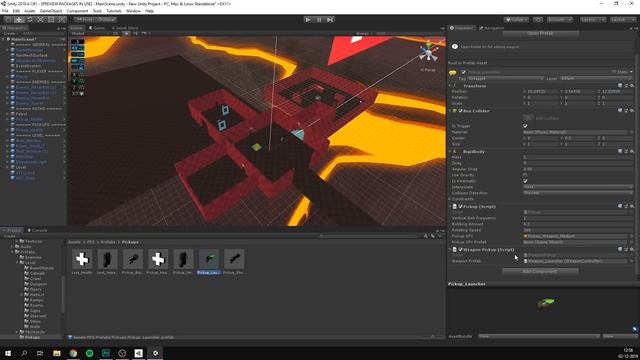
Task: Toggle Pickup_Launcher active checkbox
Action: click(x=463, y=72)
